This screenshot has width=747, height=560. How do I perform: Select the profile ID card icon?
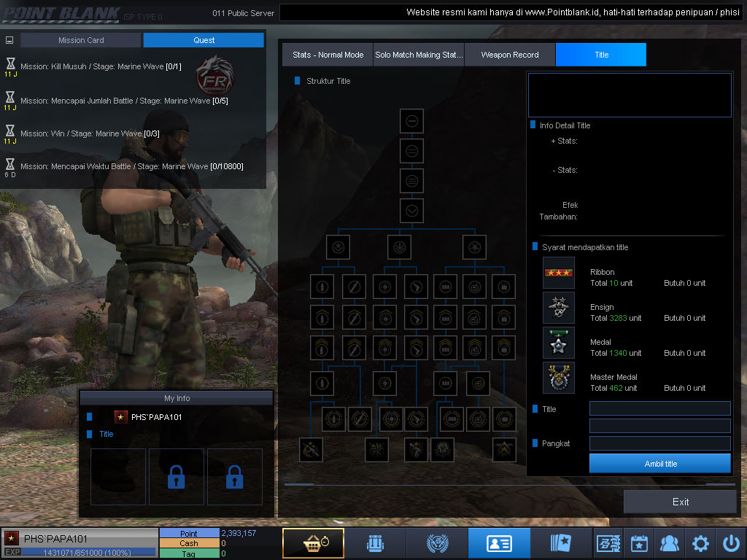[x=499, y=543]
